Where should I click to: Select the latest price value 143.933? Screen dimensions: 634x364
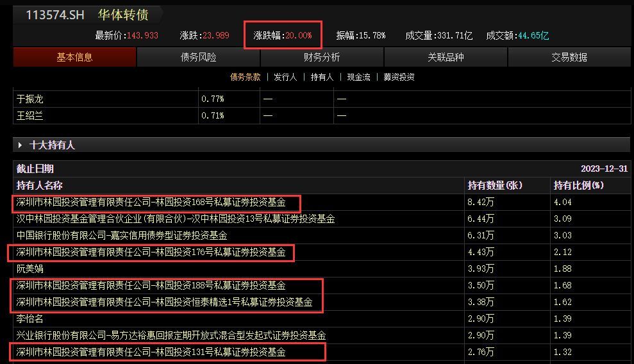(x=142, y=35)
